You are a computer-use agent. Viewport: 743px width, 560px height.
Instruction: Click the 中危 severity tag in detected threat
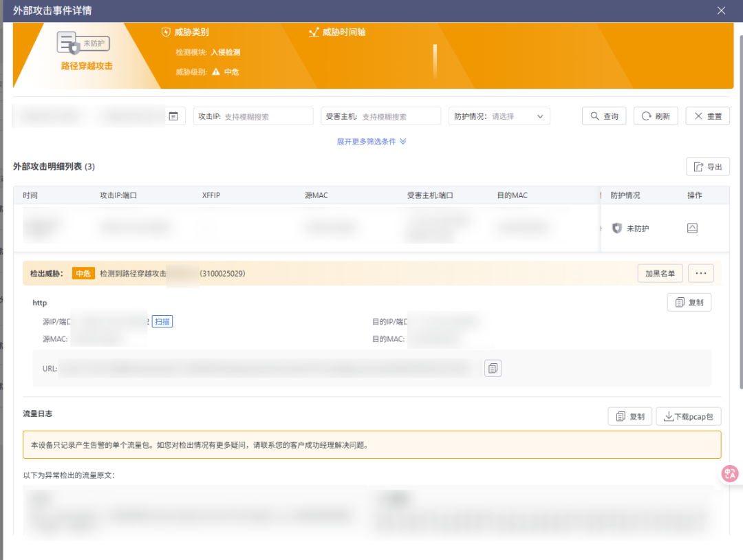pyautogui.click(x=83, y=273)
